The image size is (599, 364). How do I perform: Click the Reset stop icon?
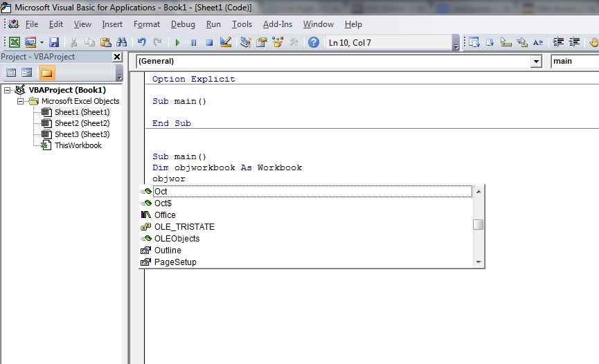tap(209, 42)
